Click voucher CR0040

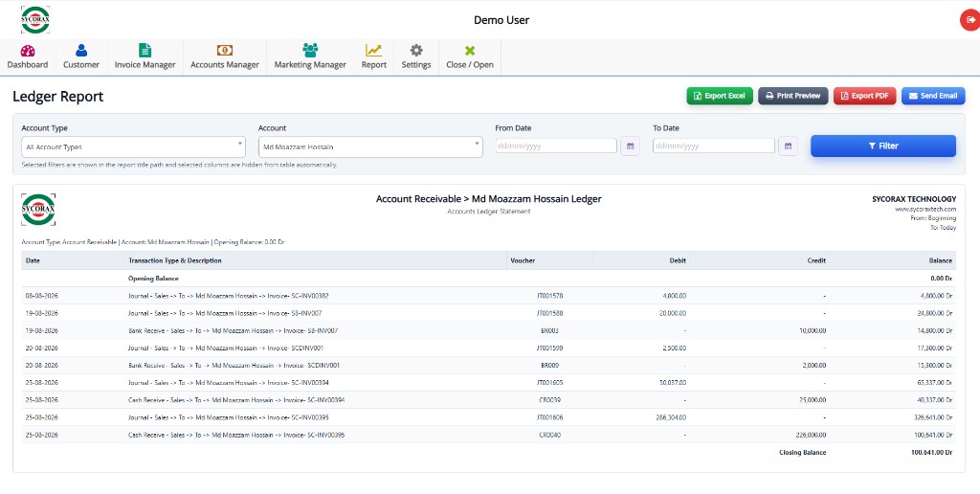[x=550, y=435]
